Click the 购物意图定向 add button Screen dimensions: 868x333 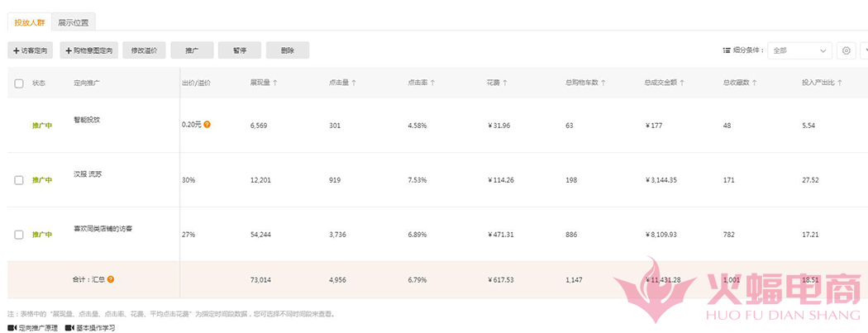pyautogui.click(x=88, y=50)
